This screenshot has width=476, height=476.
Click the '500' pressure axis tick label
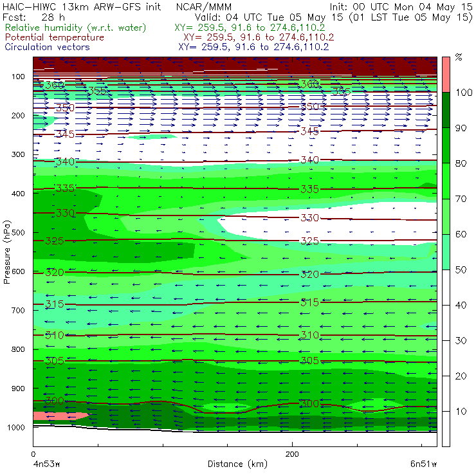(x=18, y=232)
